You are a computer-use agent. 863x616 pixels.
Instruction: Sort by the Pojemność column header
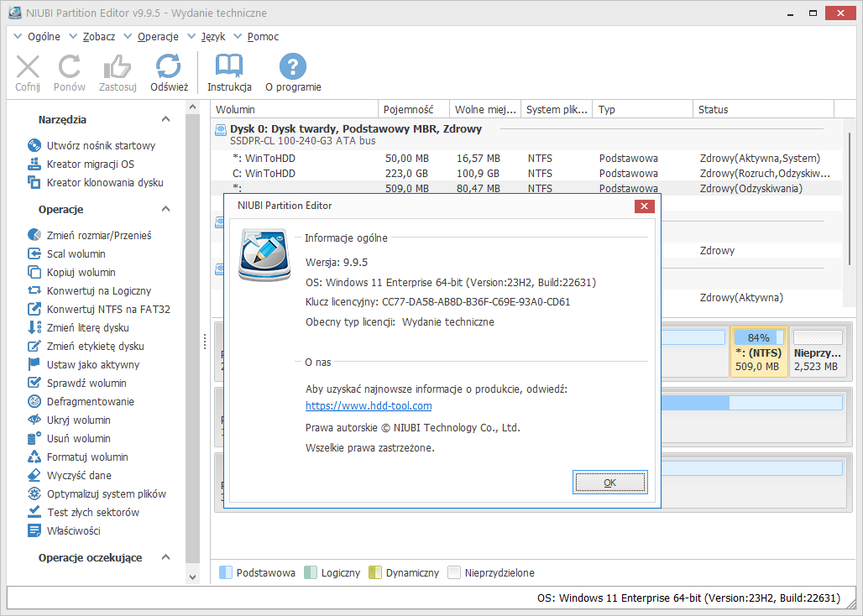[x=415, y=109]
